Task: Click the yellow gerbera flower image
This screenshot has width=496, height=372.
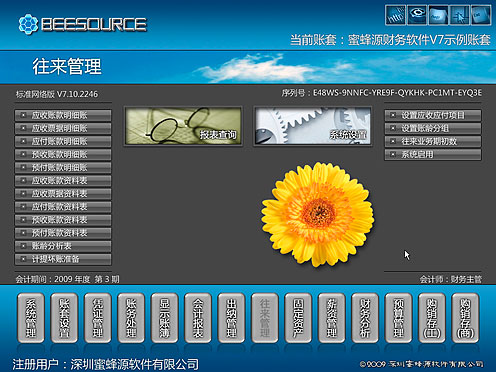Action: (317, 214)
